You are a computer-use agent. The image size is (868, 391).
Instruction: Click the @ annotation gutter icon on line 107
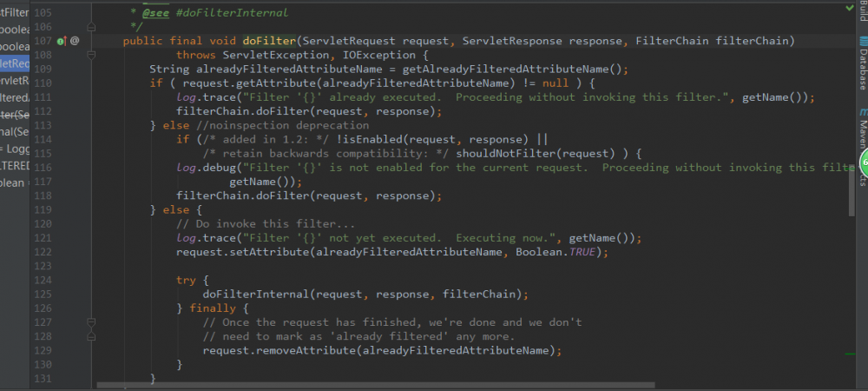point(75,41)
